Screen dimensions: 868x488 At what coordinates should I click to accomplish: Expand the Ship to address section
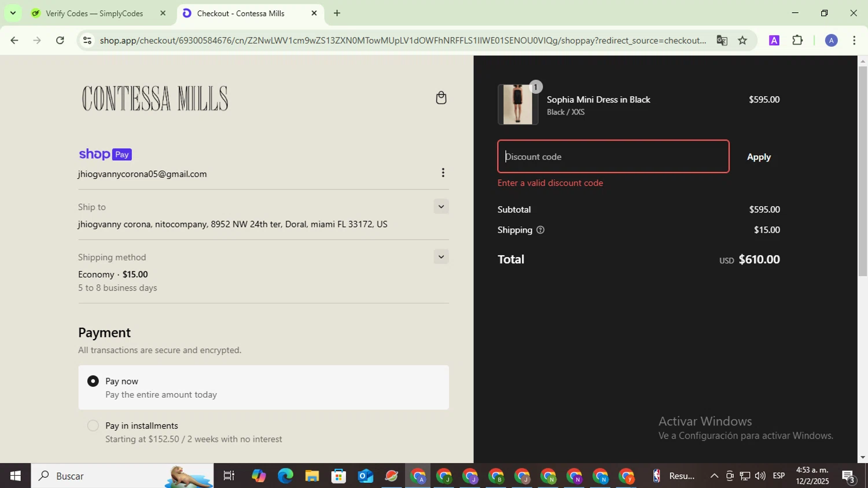pos(441,207)
